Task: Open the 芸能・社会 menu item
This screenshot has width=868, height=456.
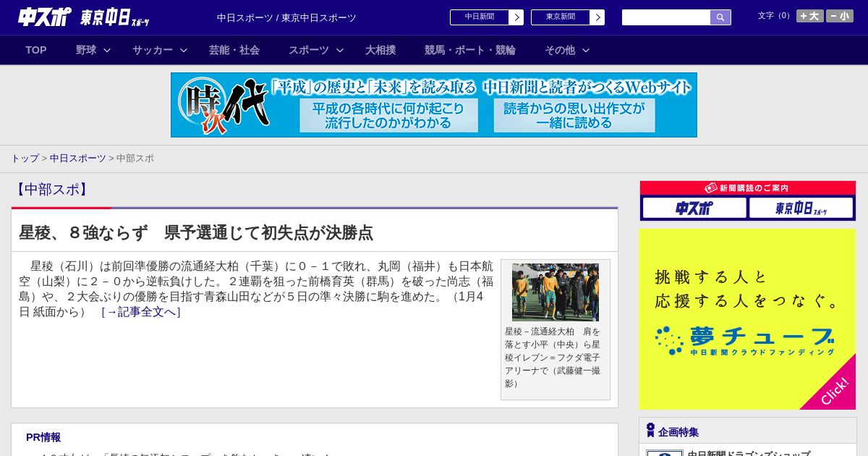Action: click(234, 50)
